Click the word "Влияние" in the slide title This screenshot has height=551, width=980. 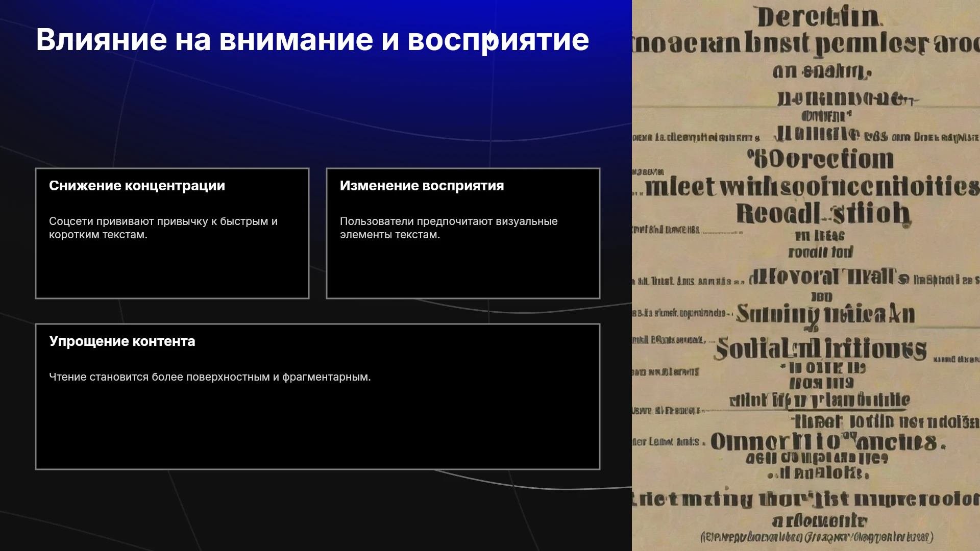[102, 39]
